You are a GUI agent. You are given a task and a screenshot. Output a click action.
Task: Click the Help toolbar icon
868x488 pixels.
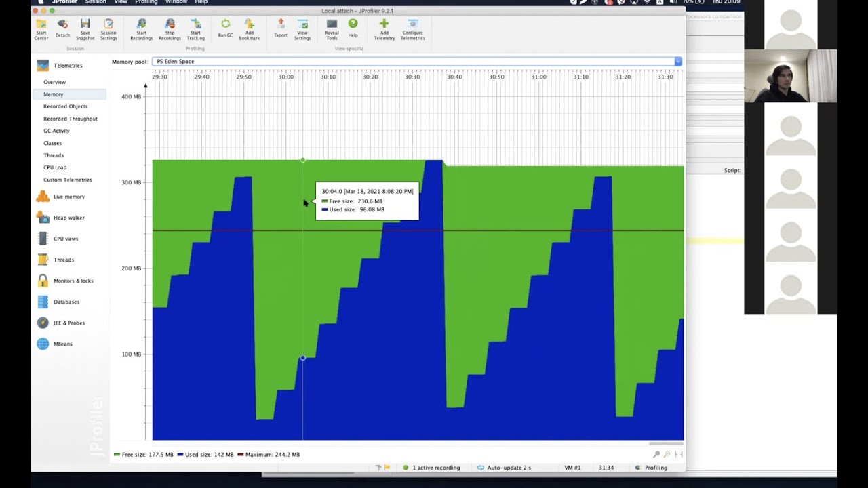[353, 28]
